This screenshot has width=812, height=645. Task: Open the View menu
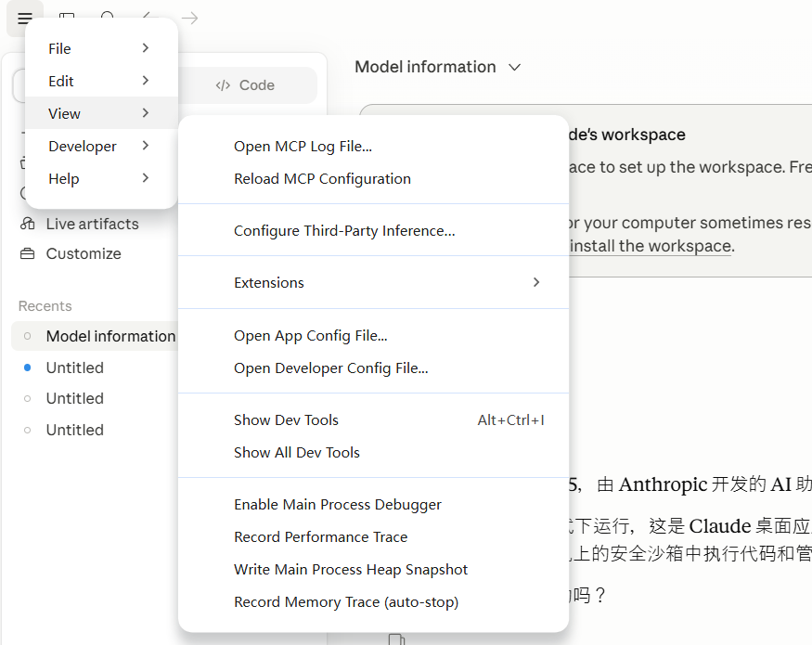click(101, 113)
